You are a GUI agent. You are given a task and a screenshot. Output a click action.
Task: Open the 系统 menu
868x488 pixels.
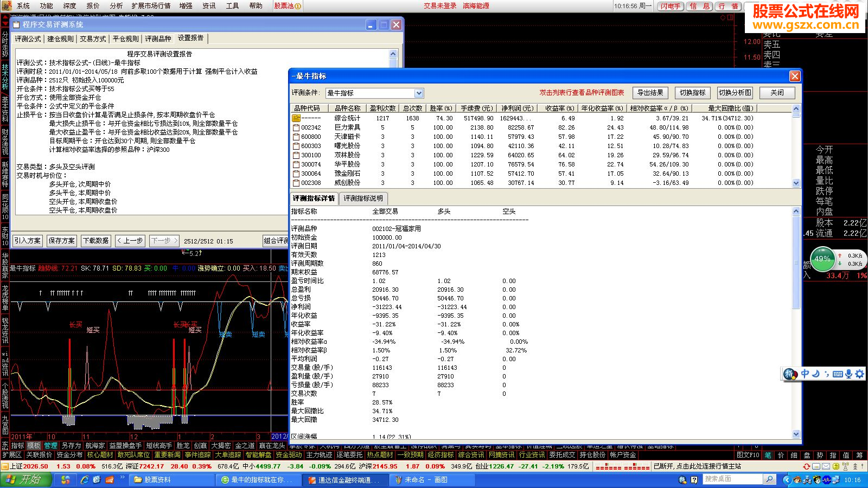coord(23,6)
